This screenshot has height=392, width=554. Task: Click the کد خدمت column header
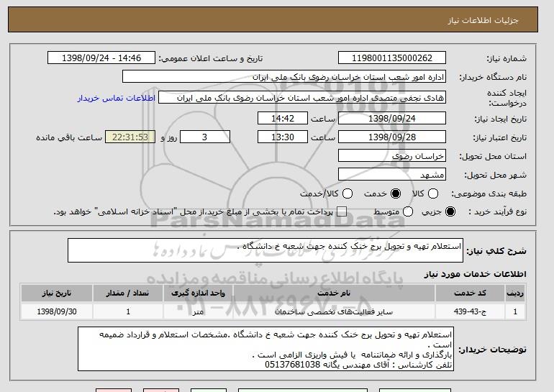pos(470,293)
